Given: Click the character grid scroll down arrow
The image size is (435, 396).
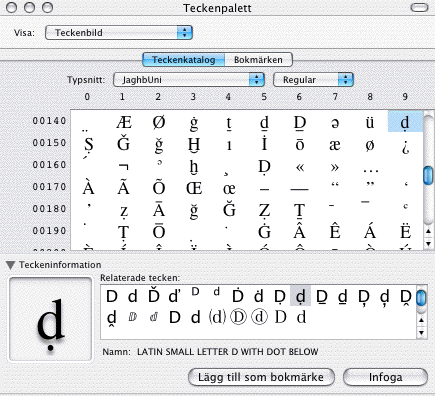Looking at the screenshot, I should coord(428,243).
